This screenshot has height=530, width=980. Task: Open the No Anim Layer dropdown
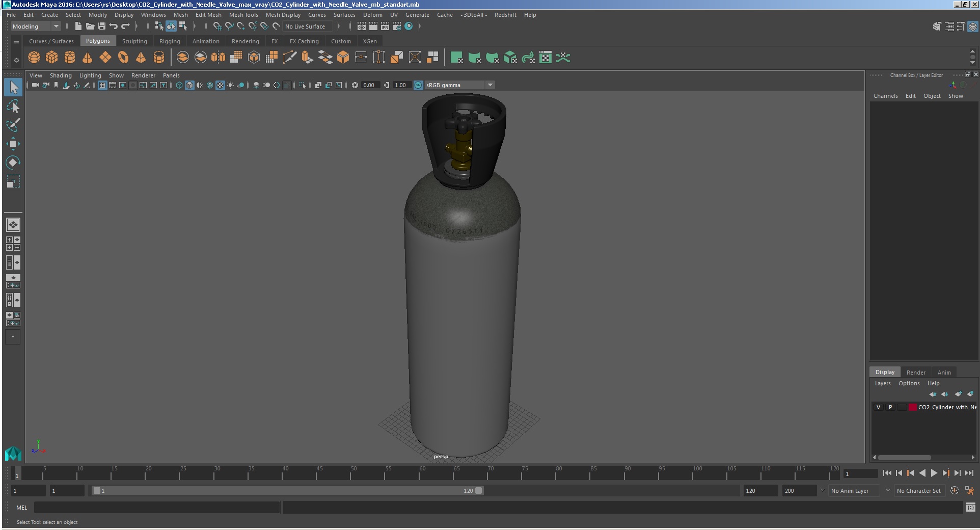pyautogui.click(x=853, y=491)
